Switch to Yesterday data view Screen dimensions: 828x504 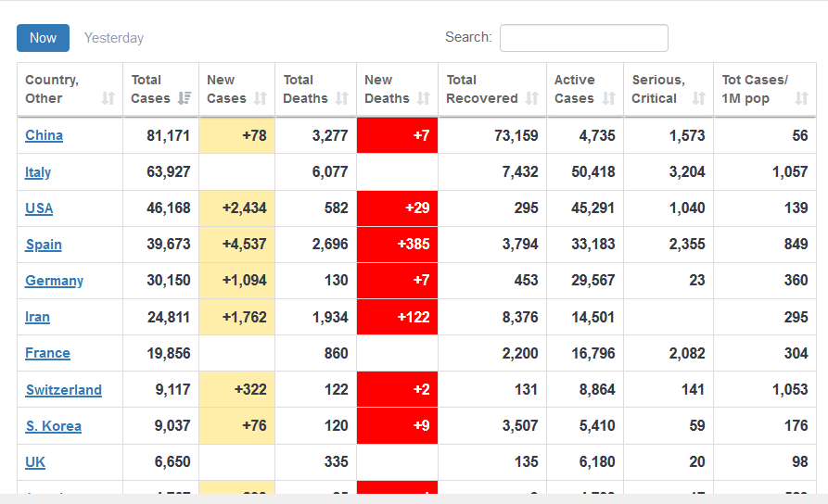[114, 38]
